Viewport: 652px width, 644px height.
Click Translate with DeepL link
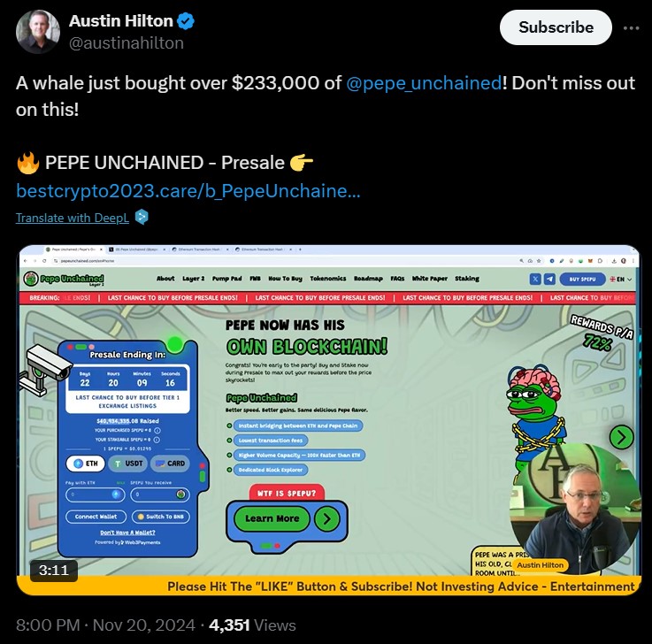(x=73, y=218)
